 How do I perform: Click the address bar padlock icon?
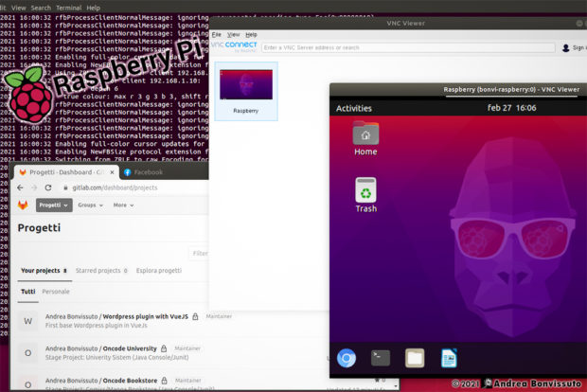coord(65,187)
